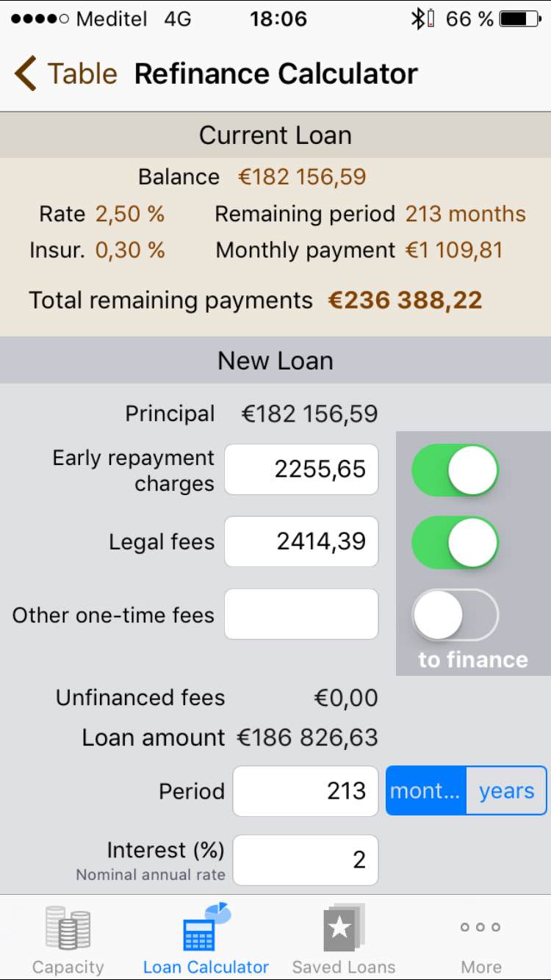The height and width of the screenshot is (980, 551).
Task: Tap the Capacity coins icon
Action: 68,928
